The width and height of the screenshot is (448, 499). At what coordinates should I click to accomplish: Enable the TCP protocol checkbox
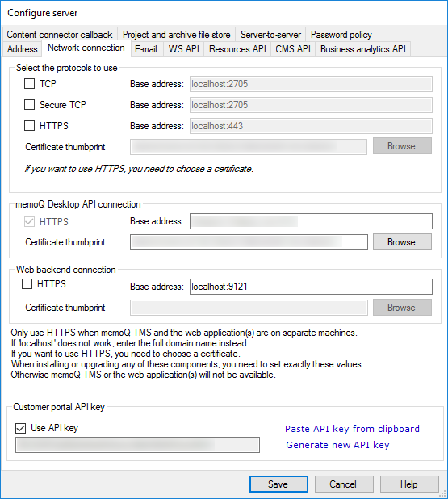(x=30, y=84)
